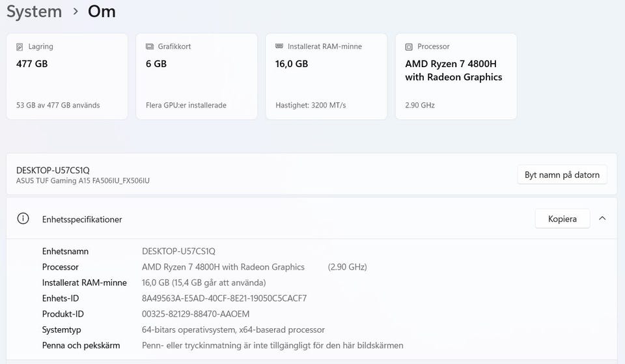
Task: Click the installed RAM memory icon
Action: (279, 47)
